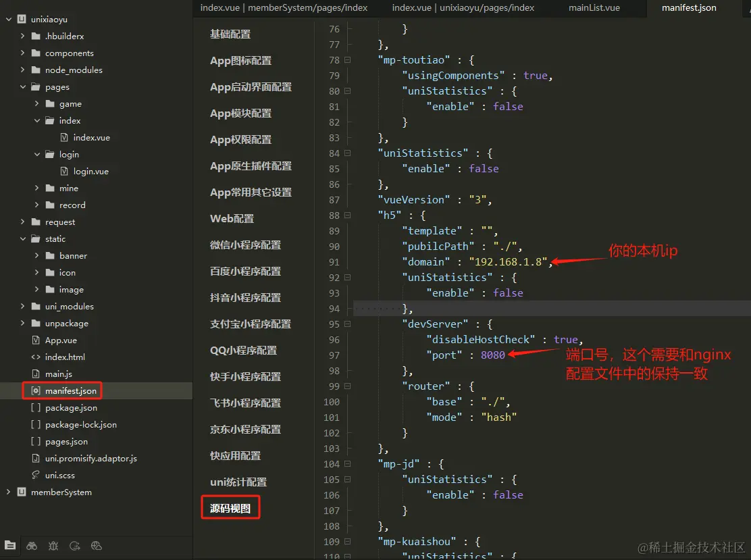Click the login.vue file icon
The width and height of the screenshot is (751, 560).
[64, 171]
